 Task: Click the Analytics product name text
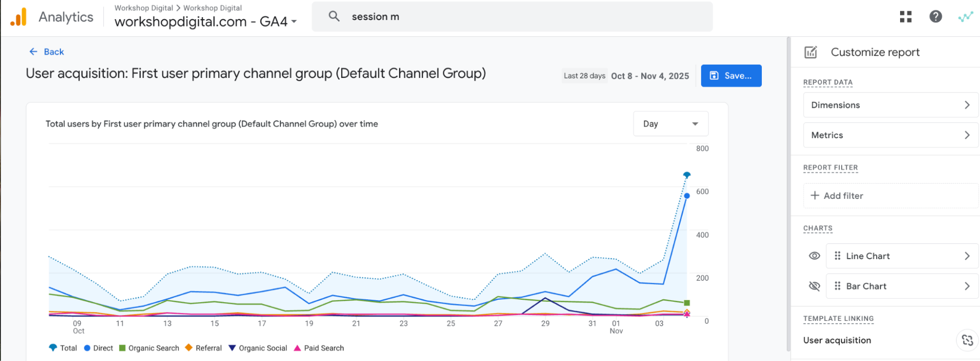tap(66, 17)
